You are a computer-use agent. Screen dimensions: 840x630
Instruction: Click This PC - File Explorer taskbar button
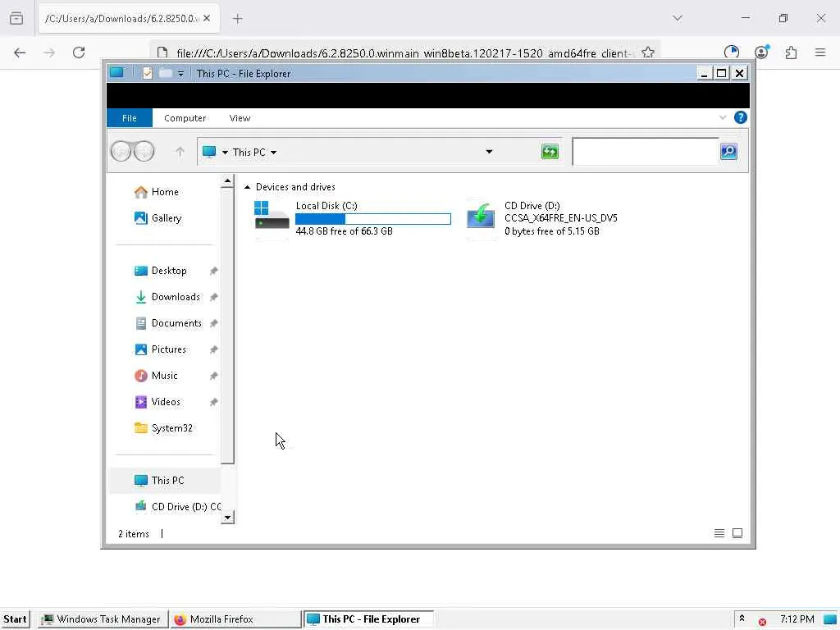click(368, 619)
